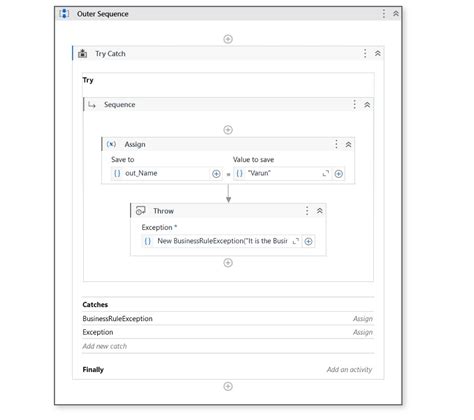Collapse the Outer Sequence container
Image resolution: width=474 pixels, height=420 pixels.
tap(396, 14)
